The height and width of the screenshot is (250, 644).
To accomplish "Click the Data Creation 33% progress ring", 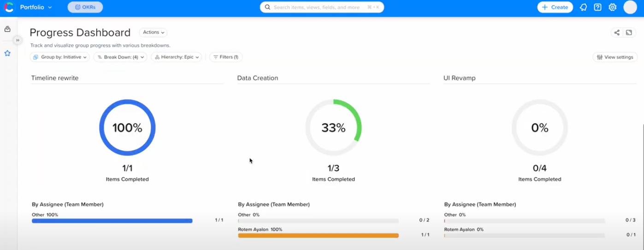I will pos(333,128).
